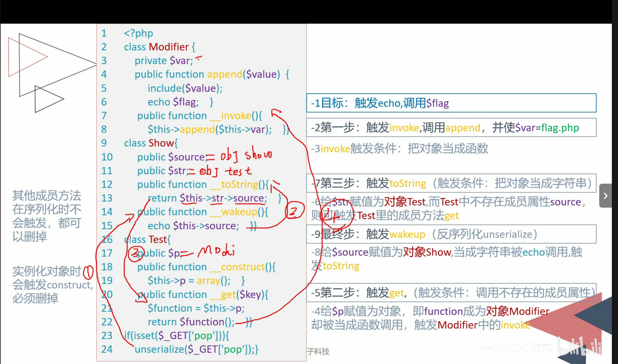Viewport: 618px width, 364px height.
Task: Click step box '-5第二步：触发get'
Action: pyautogui.click(x=451, y=293)
